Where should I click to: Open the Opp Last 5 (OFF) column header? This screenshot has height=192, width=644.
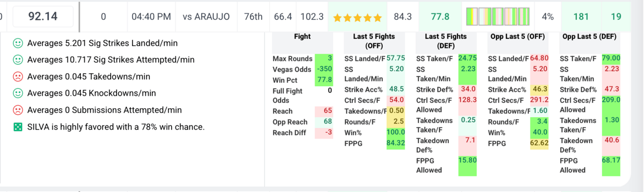[517, 36]
